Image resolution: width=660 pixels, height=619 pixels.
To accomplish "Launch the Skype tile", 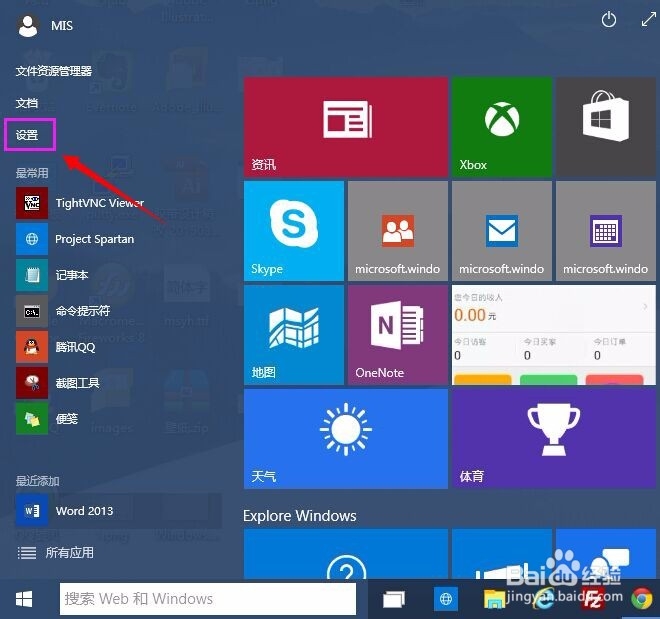I will tap(294, 231).
